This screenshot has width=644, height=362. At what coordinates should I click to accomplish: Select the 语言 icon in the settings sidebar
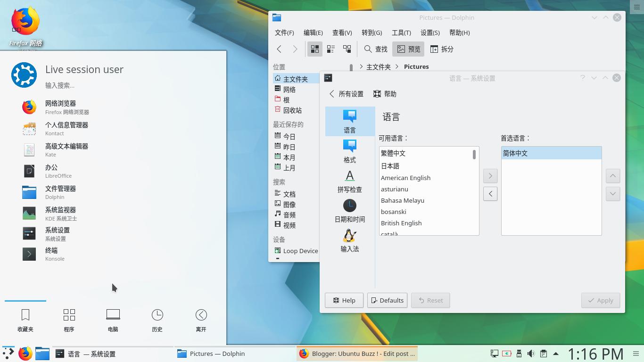point(349,121)
